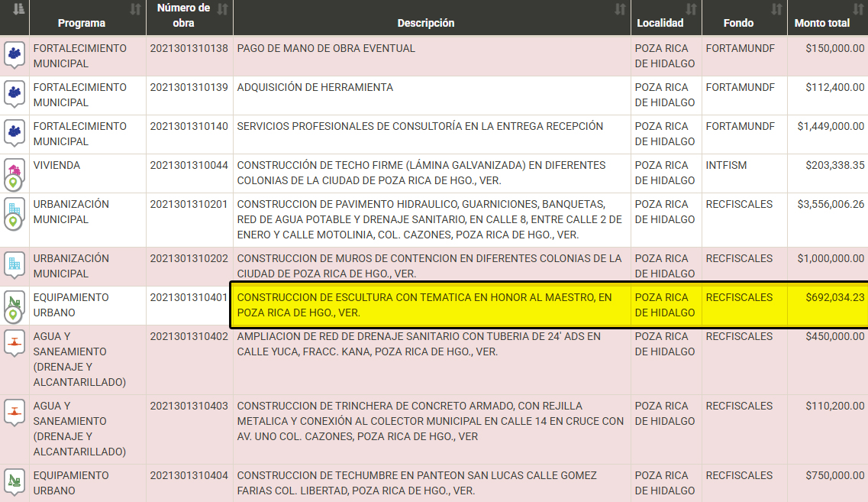The width and height of the screenshot is (868, 502).
Task: Click the Localidad column header label
Action: click(x=660, y=23)
